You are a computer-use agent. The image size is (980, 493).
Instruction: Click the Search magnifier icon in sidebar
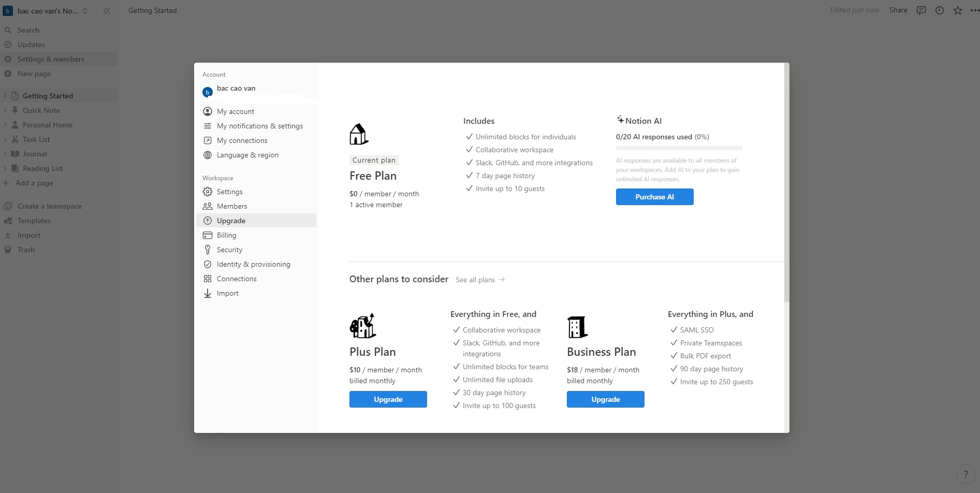(8, 30)
